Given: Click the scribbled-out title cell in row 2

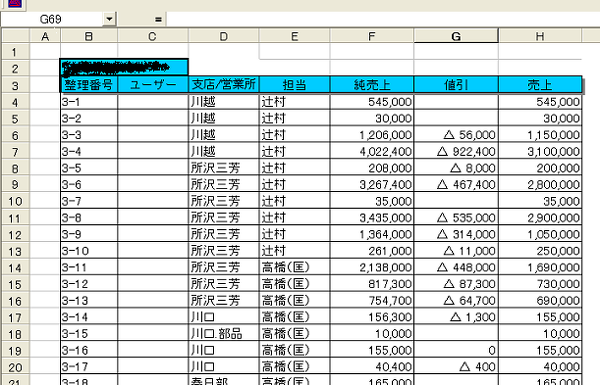Looking at the screenshot, I should (x=124, y=67).
